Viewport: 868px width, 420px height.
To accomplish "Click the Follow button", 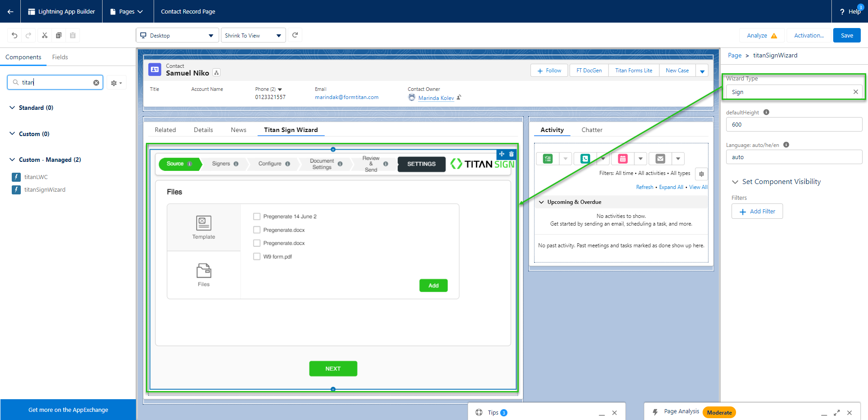I will (x=549, y=71).
